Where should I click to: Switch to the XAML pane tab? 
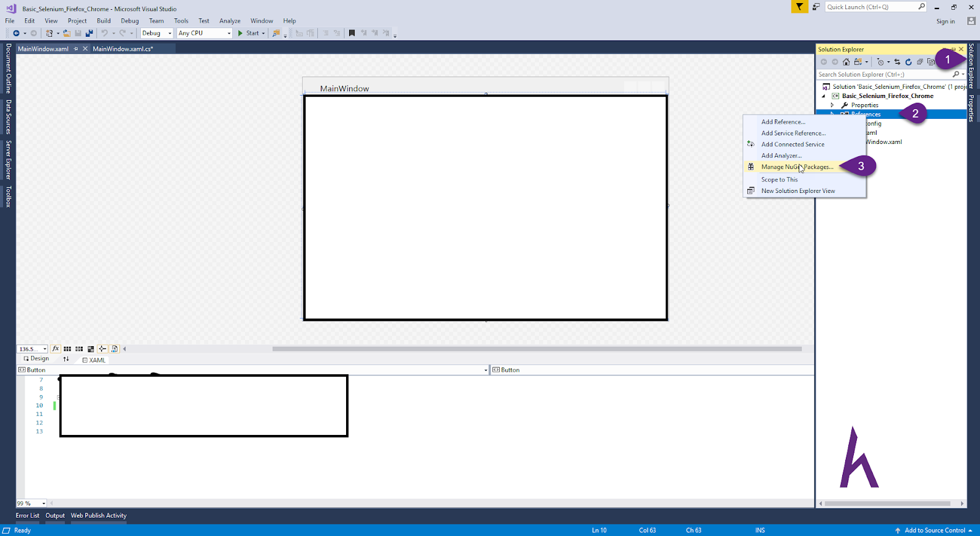click(94, 360)
